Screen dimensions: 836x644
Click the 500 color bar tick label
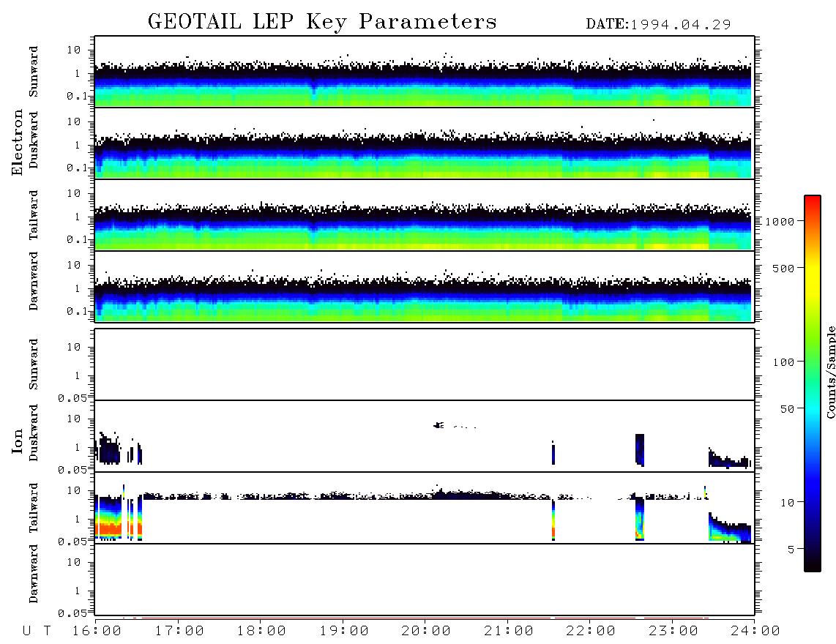click(x=783, y=268)
